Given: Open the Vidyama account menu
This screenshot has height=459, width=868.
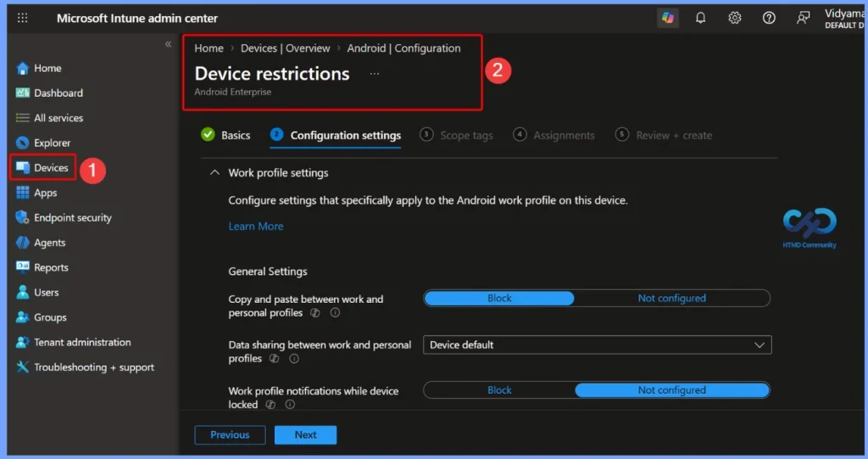Looking at the screenshot, I should tap(843, 19).
